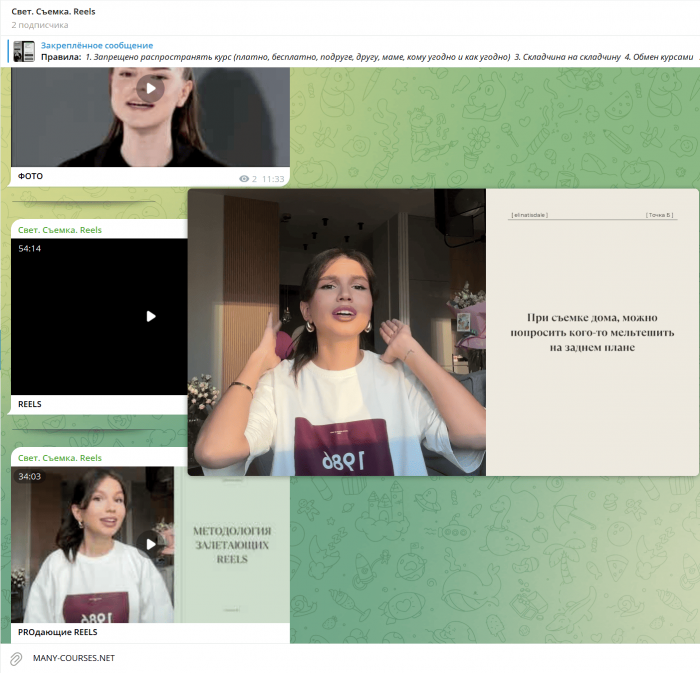700x673 pixels.
Task: Play the 34:03 PROдающие REELS video
Action: (151, 544)
